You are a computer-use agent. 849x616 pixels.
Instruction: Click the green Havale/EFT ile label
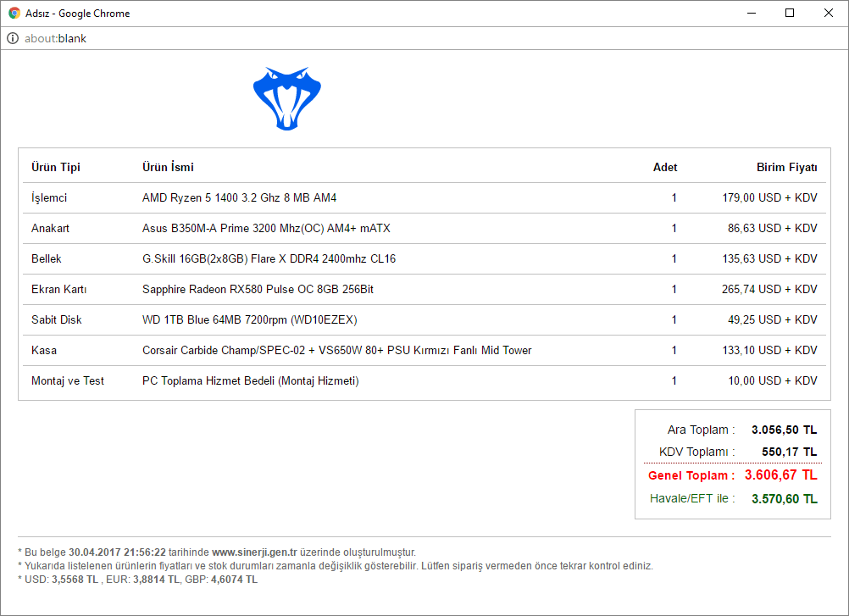[x=692, y=498]
